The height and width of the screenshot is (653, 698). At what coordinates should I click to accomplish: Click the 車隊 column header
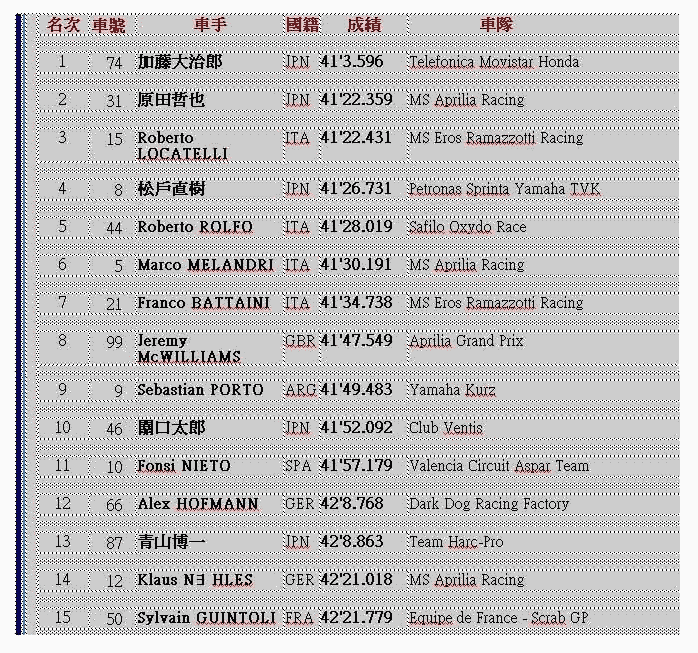[495, 25]
